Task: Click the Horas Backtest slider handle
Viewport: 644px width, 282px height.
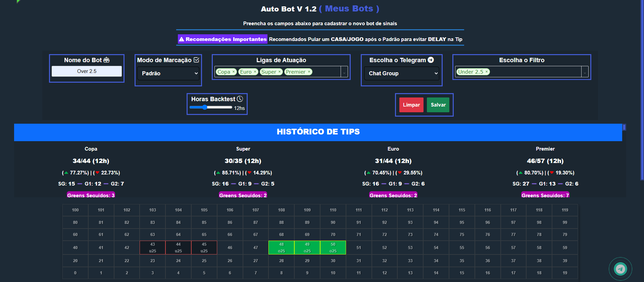Action: [205, 107]
